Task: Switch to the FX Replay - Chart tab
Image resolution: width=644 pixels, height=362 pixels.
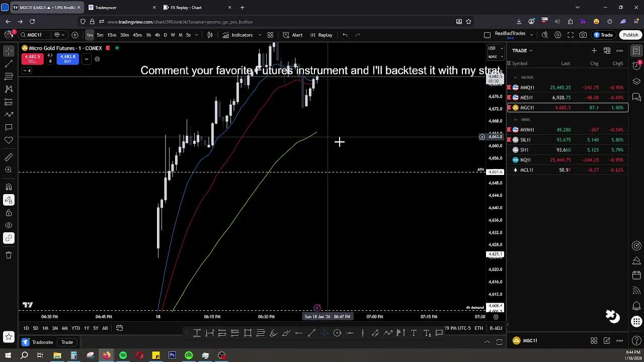Action: (198, 8)
